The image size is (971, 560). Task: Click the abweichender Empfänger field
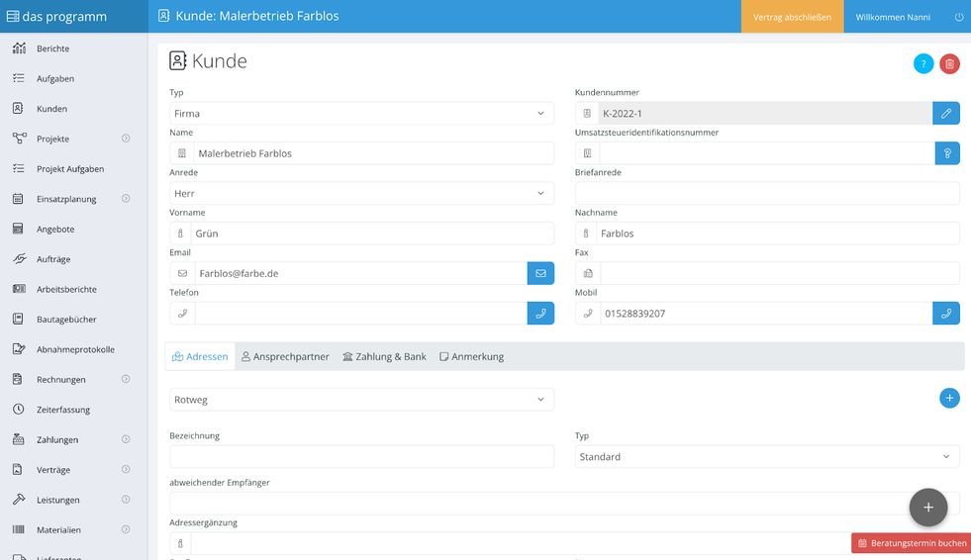[565, 503]
